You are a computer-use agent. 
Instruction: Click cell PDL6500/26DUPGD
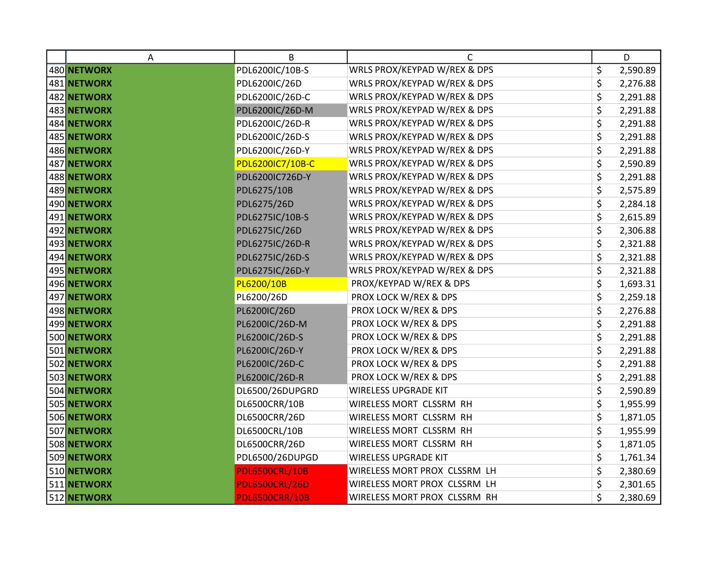(291, 457)
